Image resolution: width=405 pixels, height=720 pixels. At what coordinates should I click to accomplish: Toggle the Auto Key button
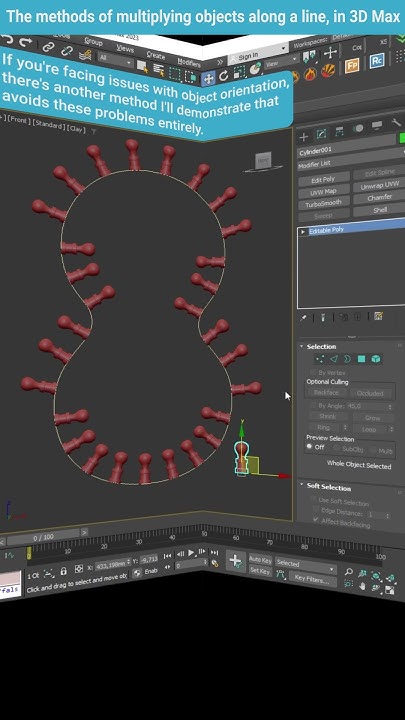260,560
